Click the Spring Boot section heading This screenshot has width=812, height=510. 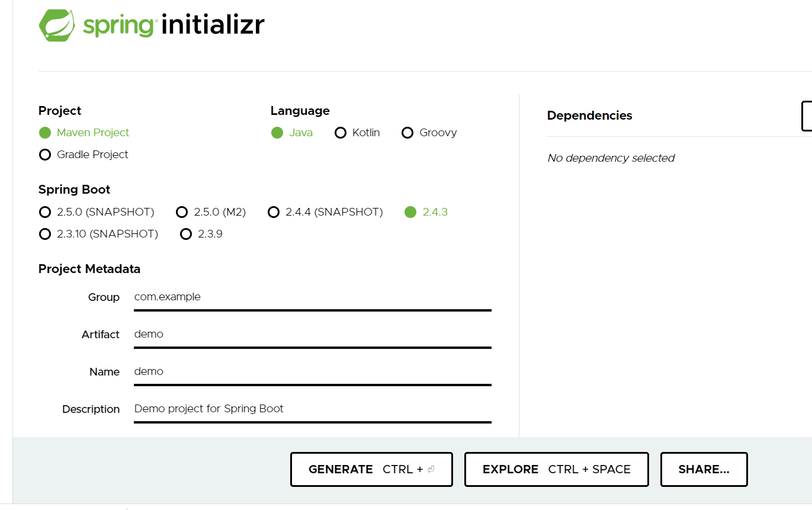pyautogui.click(x=75, y=190)
